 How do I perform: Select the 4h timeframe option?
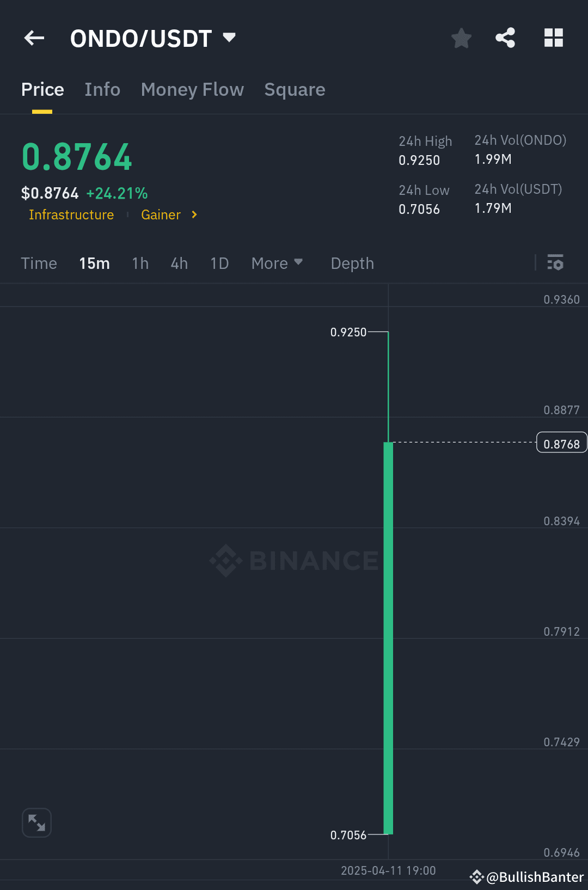pyautogui.click(x=179, y=263)
